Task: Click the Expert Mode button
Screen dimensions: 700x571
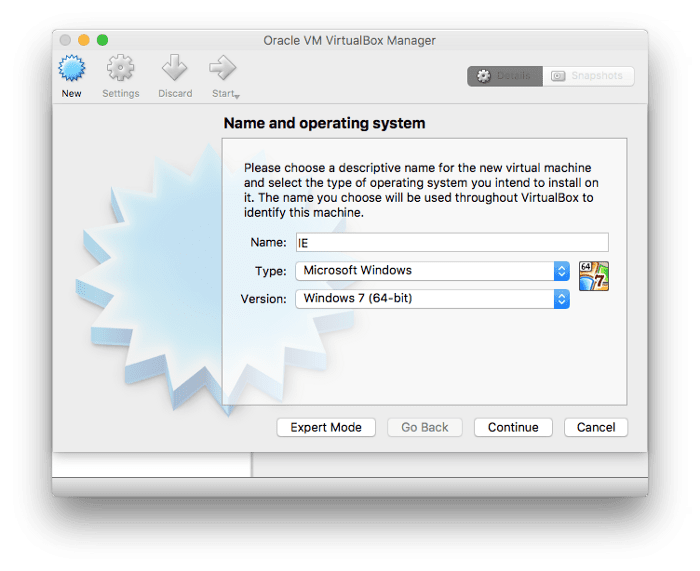Action: coord(326,427)
